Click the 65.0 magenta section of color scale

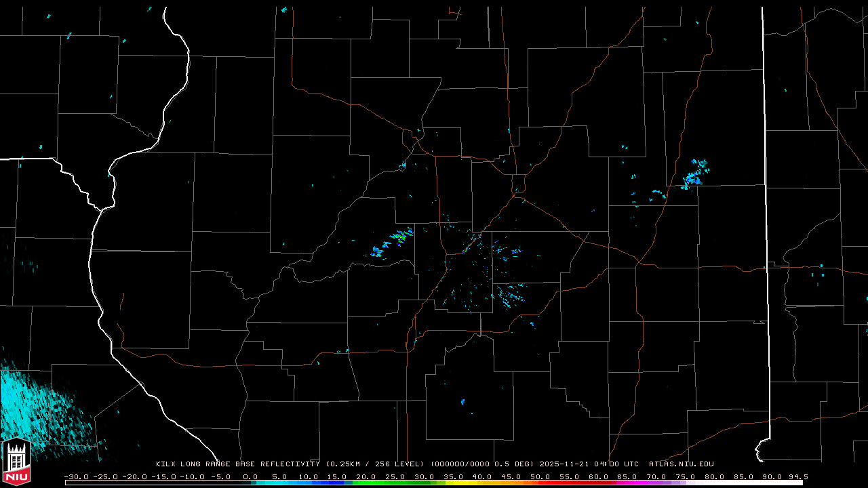click(628, 483)
